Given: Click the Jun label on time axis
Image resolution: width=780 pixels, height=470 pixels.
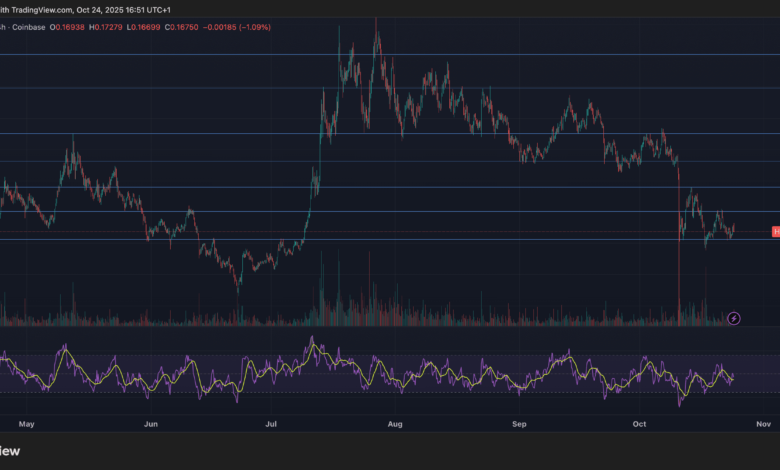Looking at the screenshot, I should [150, 424].
